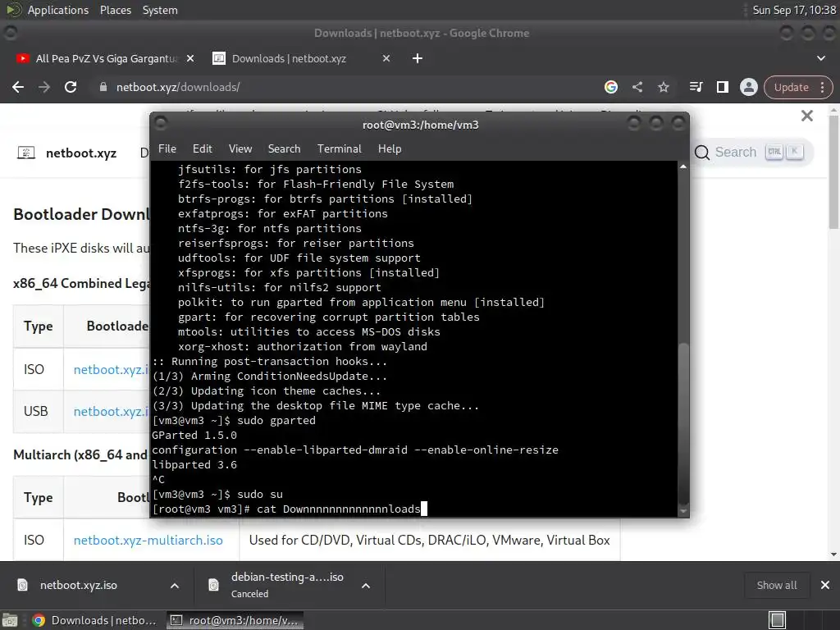The width and height of the screenshot is (840, 630).
Task: Click the page scrollbar down arrow
Action: pyautogui.click(x=833, y=555)
